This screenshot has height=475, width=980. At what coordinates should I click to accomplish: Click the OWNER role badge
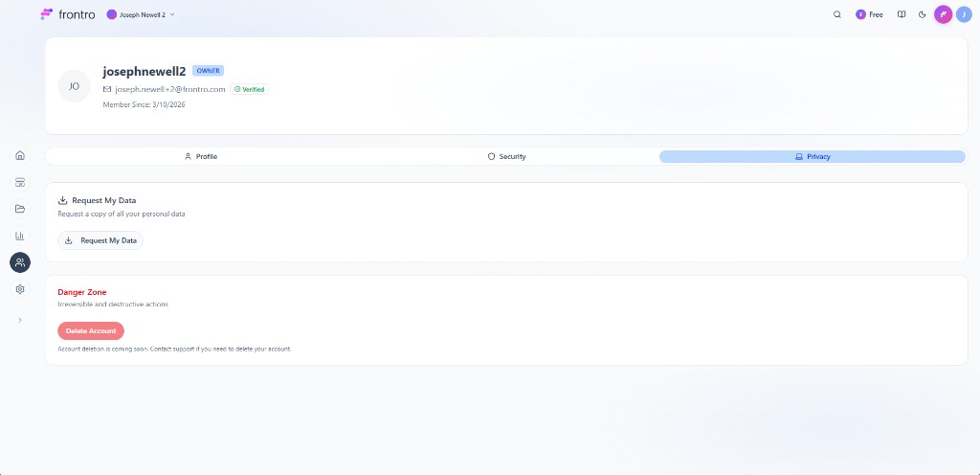point(208,71)
